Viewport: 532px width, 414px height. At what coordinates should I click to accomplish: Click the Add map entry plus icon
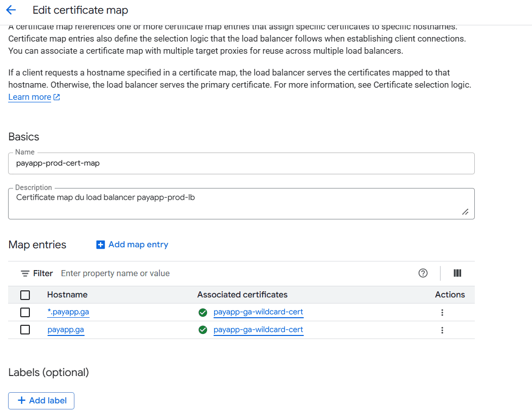click(100, 245)
